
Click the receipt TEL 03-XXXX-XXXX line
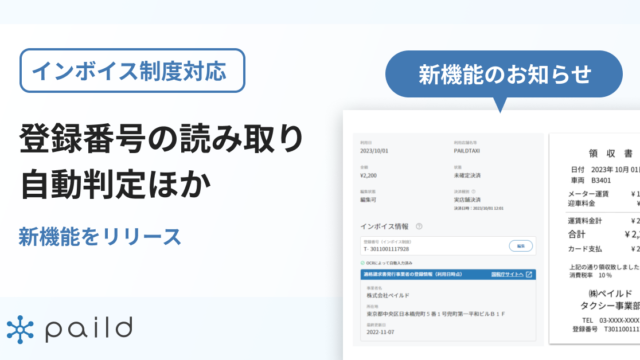point(611,320)
